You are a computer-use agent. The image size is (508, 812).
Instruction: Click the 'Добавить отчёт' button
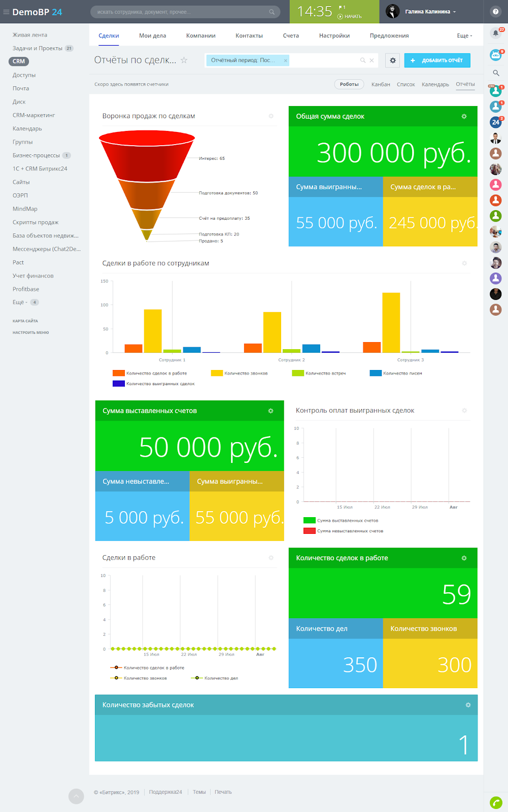[x=437, y=60]
